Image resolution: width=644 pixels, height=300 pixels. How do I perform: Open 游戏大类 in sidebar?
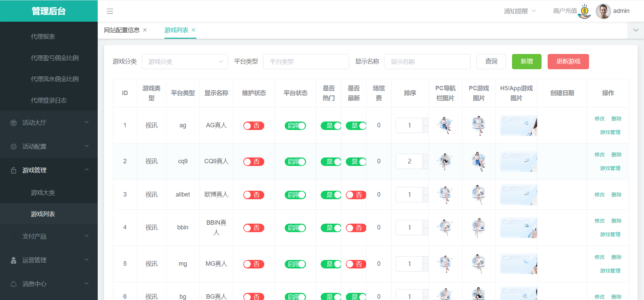(43, 193)
